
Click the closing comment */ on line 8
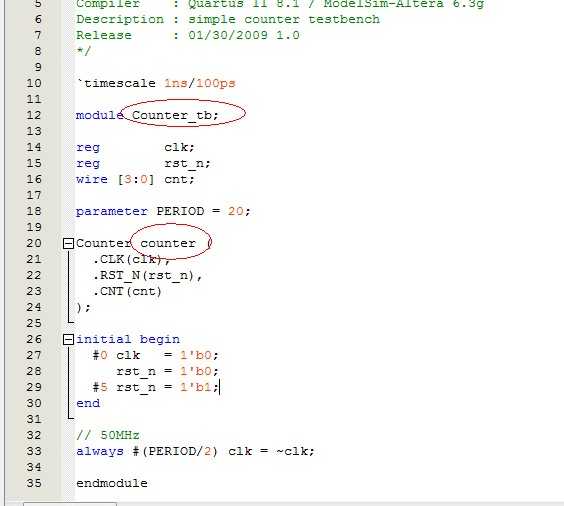(83, 51)
